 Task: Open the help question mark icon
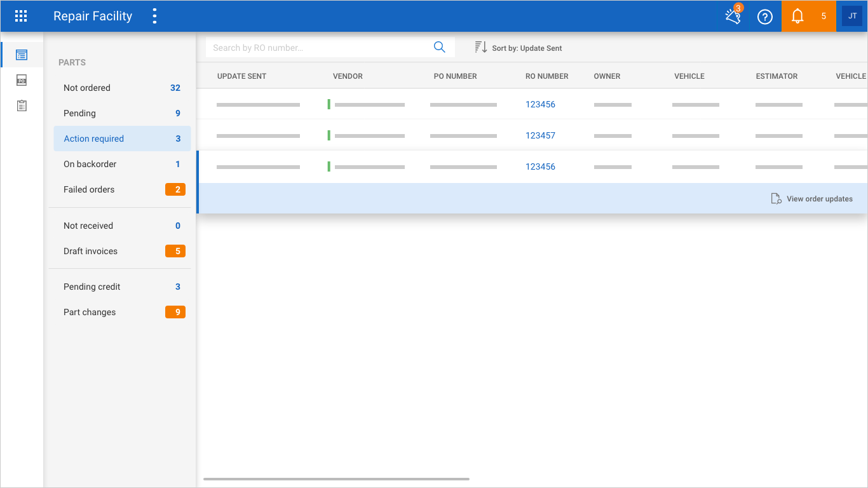(765, 17)
